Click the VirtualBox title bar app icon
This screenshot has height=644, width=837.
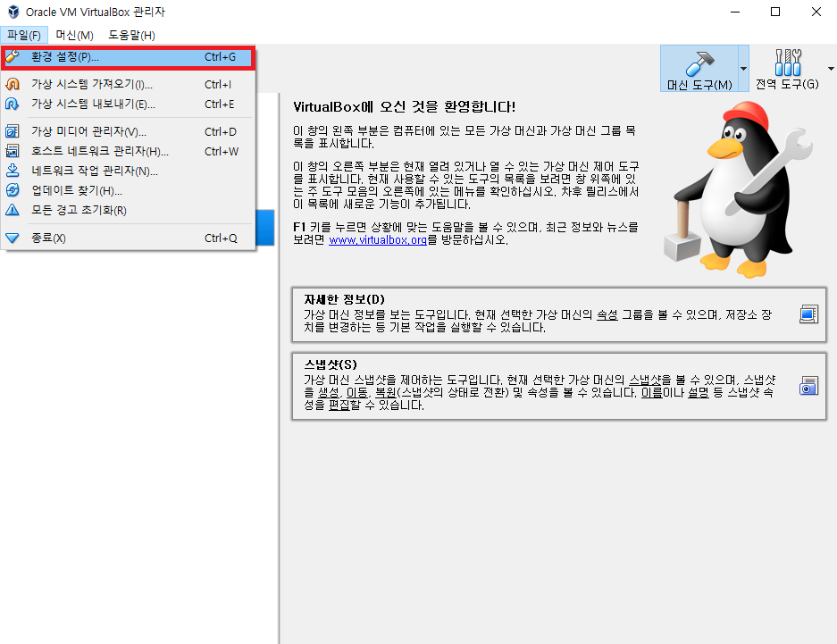[x=13, y=12]
